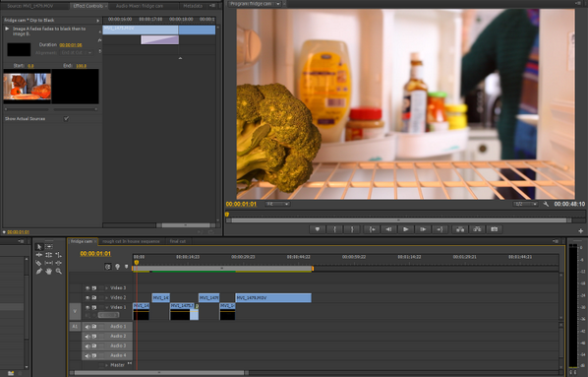
Task: Select the Selection tool arrow
Action: [x=39, y=247]
